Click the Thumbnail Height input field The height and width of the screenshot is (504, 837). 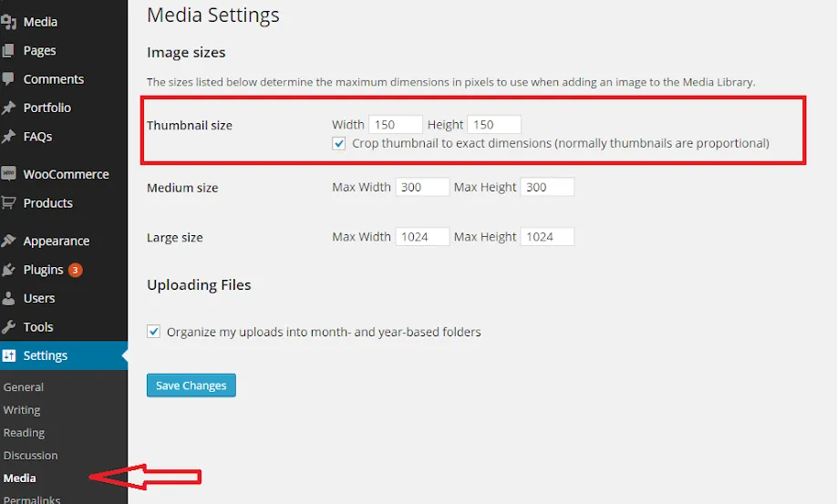pos(494,124)
